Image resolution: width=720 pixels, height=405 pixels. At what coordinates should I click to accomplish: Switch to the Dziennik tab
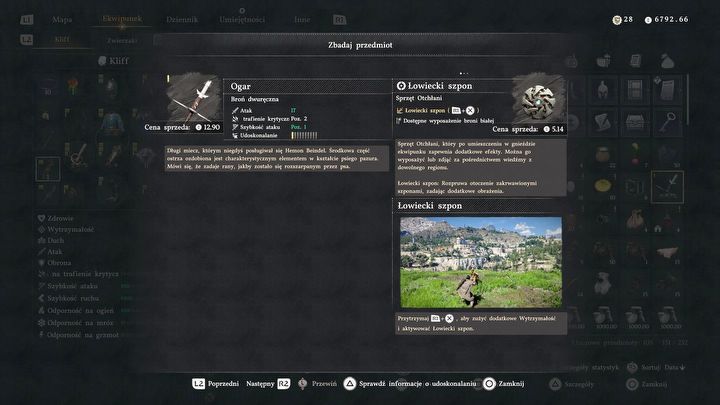(182, 19)
